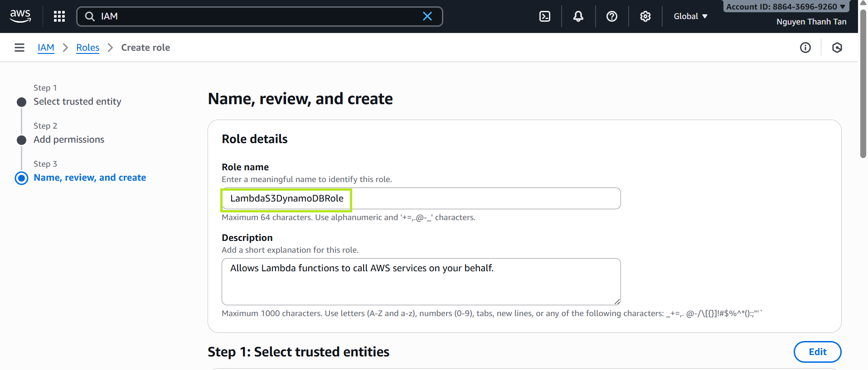Select Step 1 Select trusted entity
868x370 pixels.
point(77,101)
